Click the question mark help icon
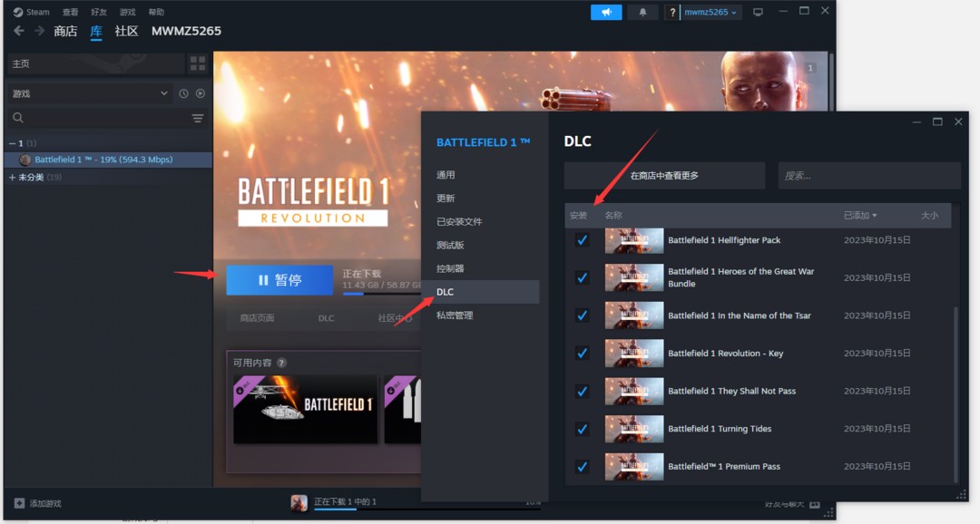The height and width of the screenshot is (524, 980). pos(671,12)
